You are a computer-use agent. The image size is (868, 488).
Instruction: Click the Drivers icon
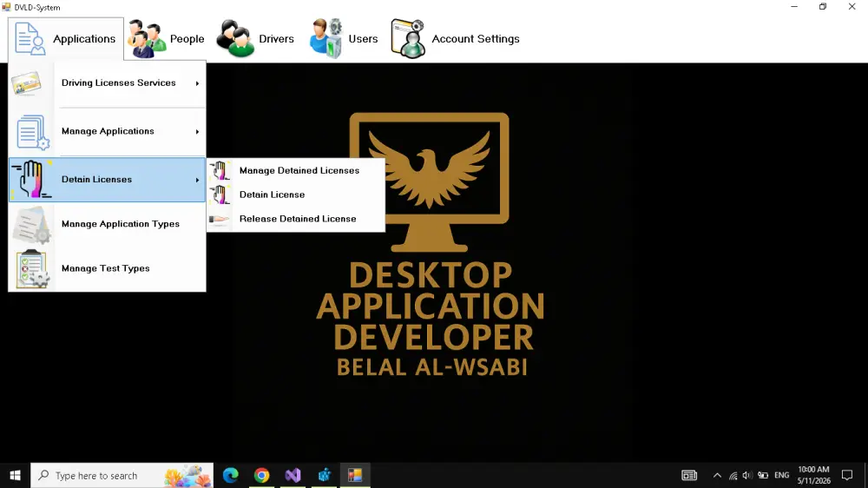(x=234, y=39)
